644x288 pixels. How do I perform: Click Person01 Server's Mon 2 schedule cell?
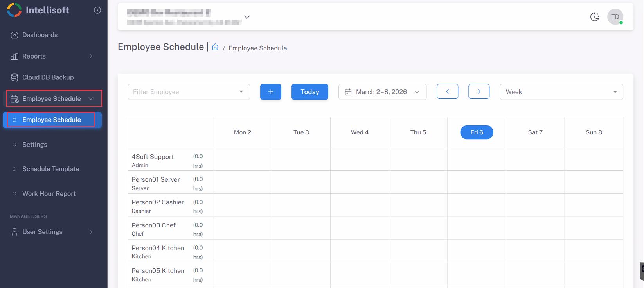[243, 182]
